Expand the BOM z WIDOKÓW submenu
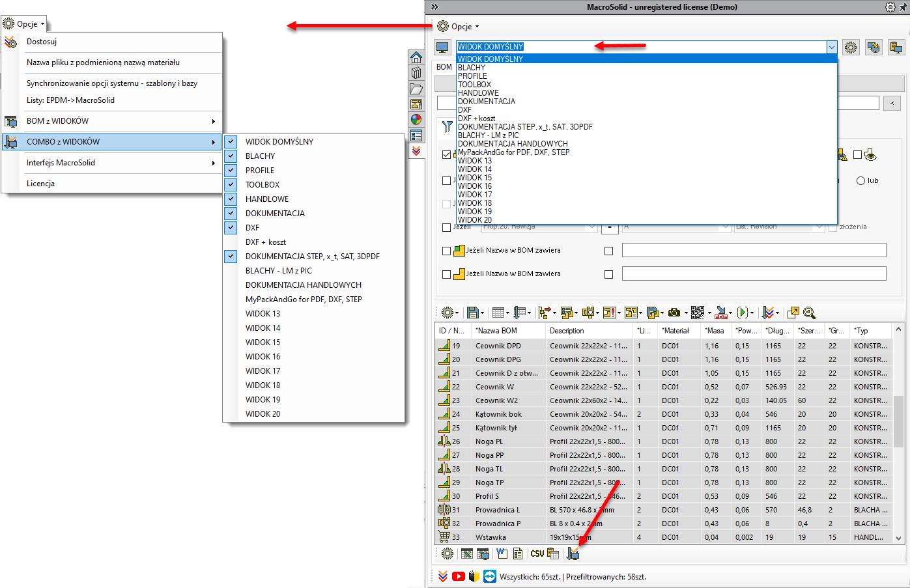910x588 pixels. point(112,120)
